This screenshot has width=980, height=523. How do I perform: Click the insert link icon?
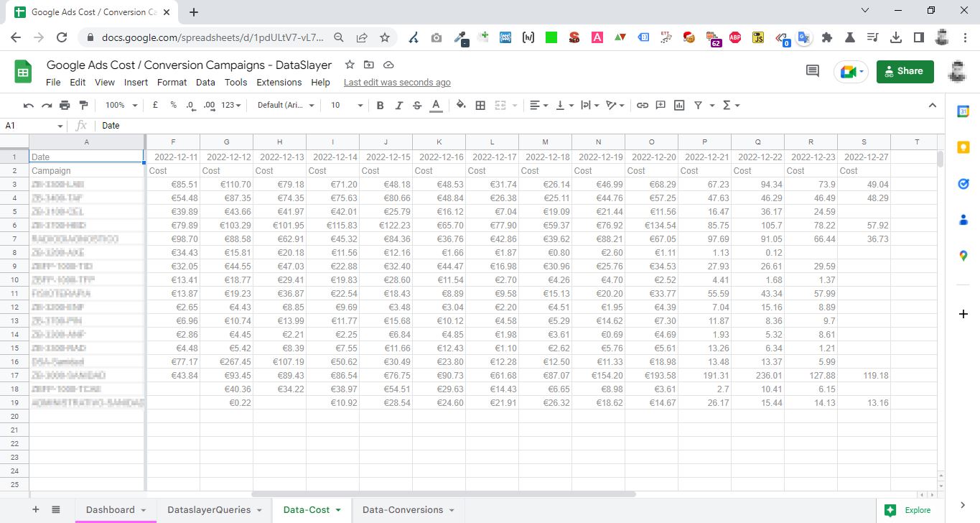click(643, 105)
